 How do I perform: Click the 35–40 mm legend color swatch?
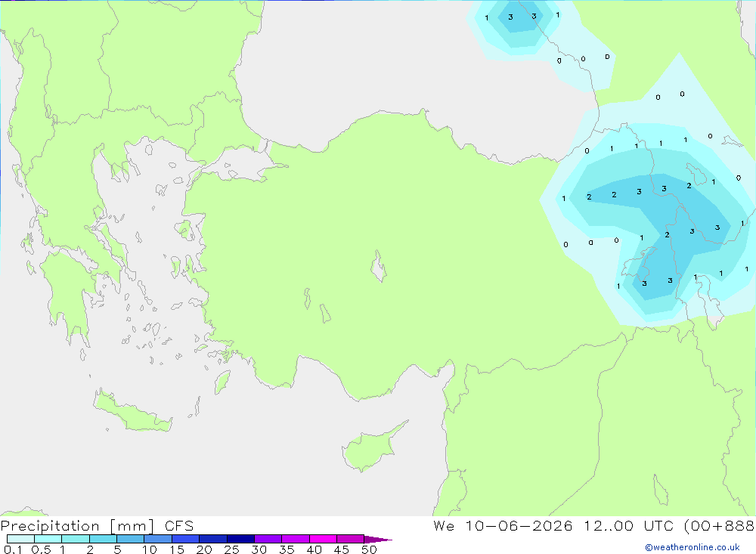pyautogui.click(x=296, y=539)
